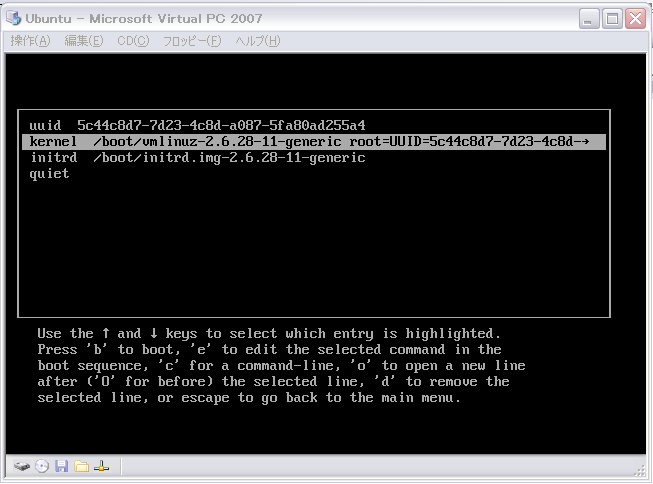
Task: Click the Virtual PC title bar icon
Action: click(13, 18)
